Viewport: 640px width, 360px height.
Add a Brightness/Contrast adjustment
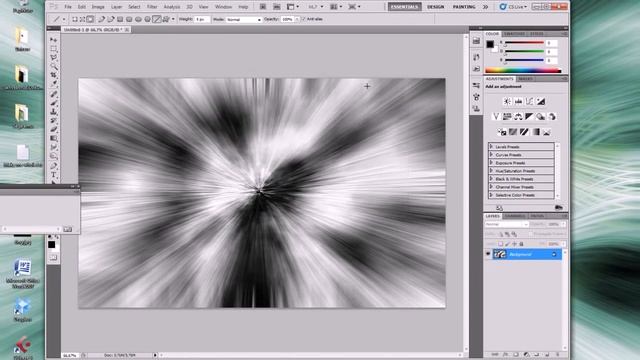[x=507, y=102]
